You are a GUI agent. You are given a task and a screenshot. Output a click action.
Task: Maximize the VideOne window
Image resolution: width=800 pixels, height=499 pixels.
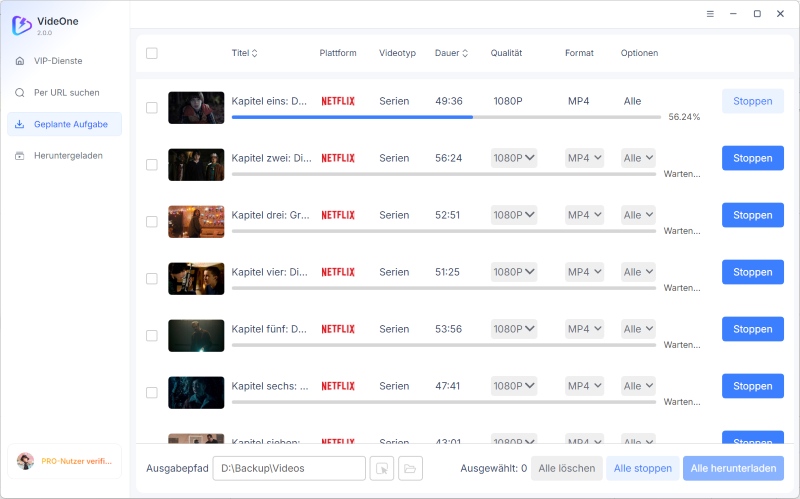click(x=757, y=14)
